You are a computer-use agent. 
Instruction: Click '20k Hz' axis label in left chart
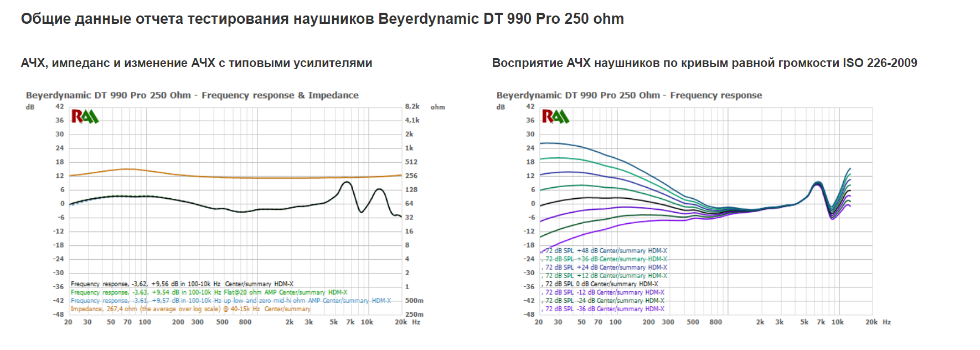pyautogui.click(x=408, y=322)
